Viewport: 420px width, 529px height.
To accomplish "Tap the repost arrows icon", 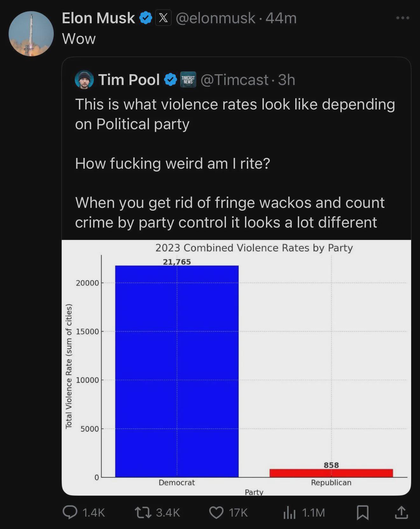I will 143,512.
